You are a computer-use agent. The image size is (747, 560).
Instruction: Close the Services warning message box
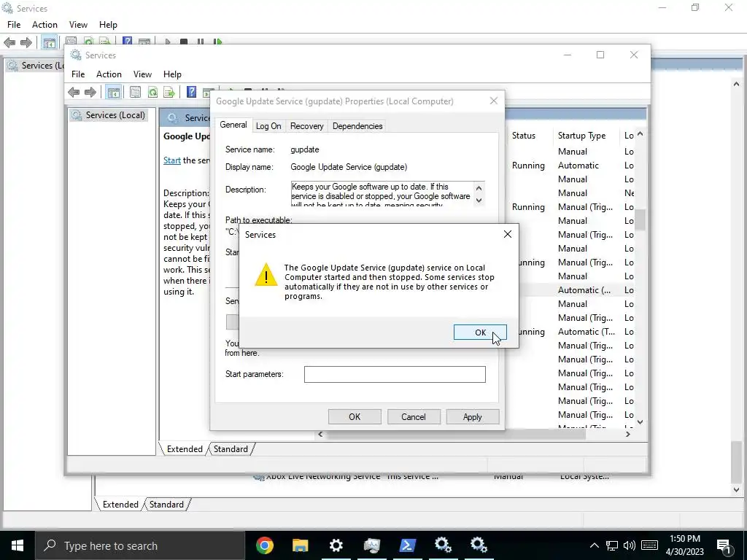[x=508, y=234]
